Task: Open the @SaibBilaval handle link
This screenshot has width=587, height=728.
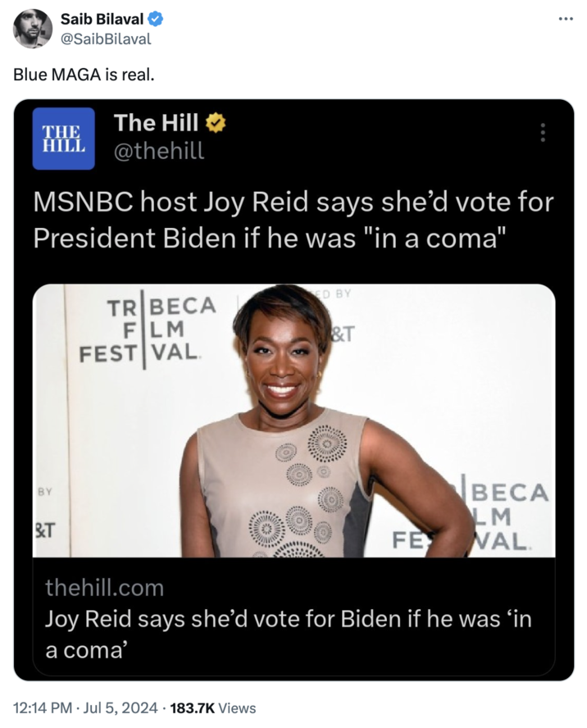Action: pos(106,39)
